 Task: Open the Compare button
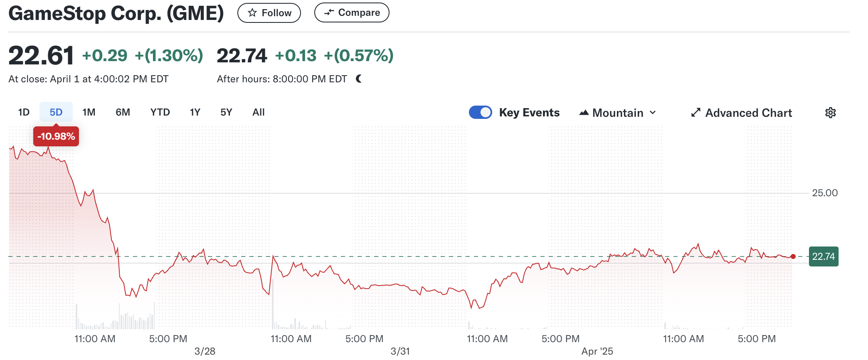pyautogui.click(x=352, y=12)
